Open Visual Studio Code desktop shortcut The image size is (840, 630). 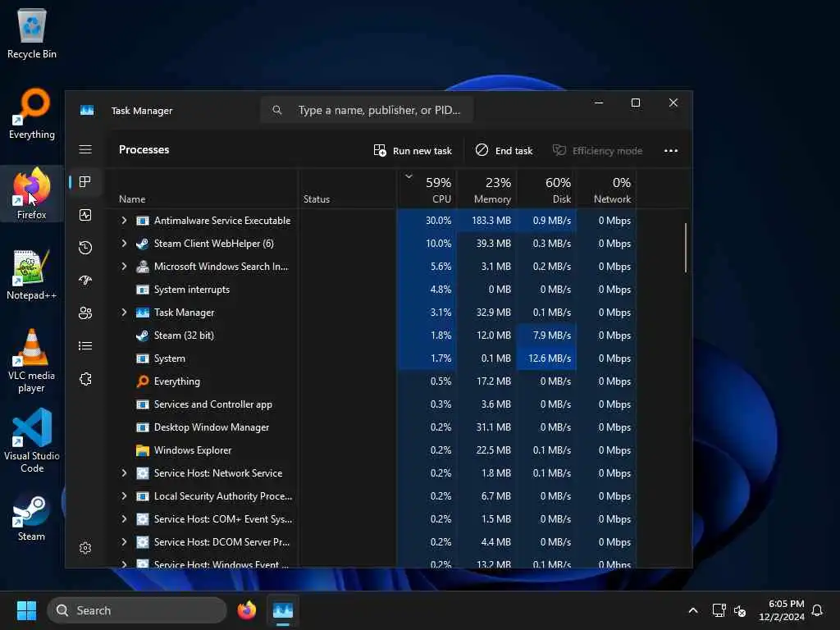[x=32, y=441]
